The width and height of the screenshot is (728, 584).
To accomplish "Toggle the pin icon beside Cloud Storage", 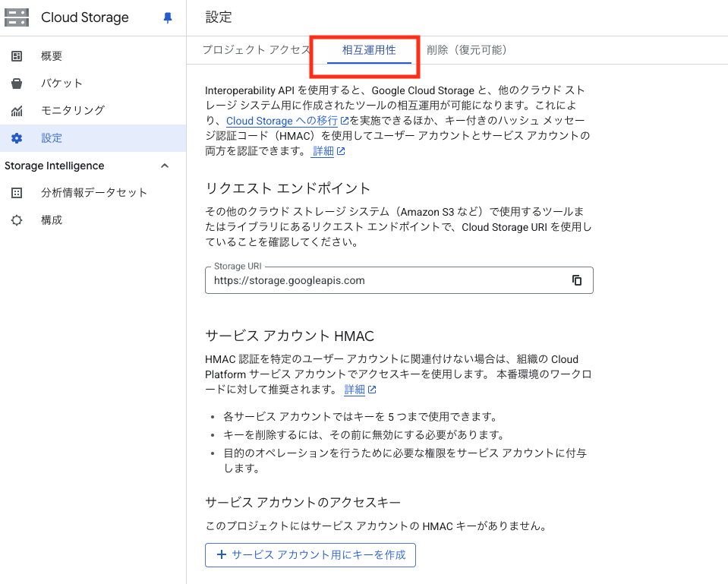I will pos(168,17).
